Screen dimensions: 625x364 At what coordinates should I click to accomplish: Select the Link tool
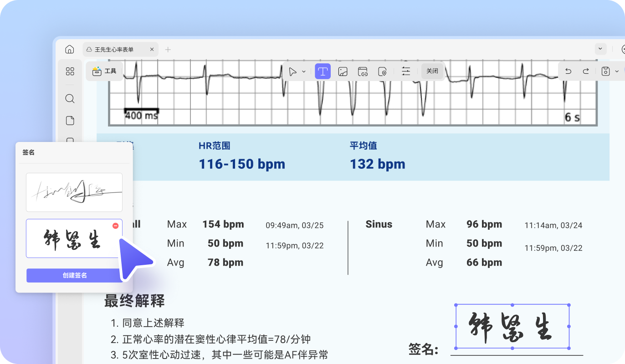[363, 71]
